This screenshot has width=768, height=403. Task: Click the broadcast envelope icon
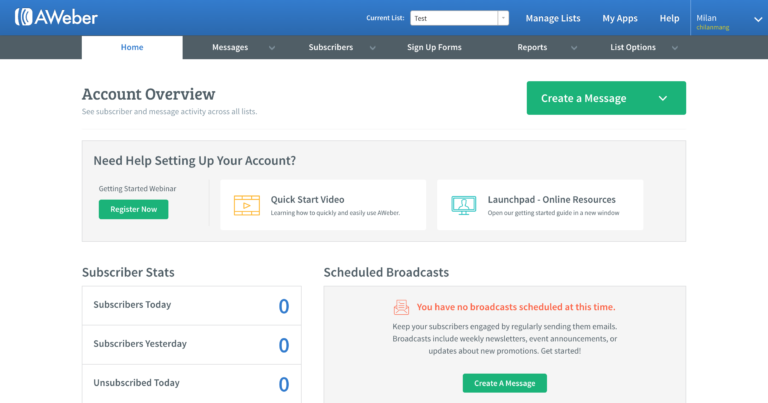pyautogui.click(x=401, y=307)
